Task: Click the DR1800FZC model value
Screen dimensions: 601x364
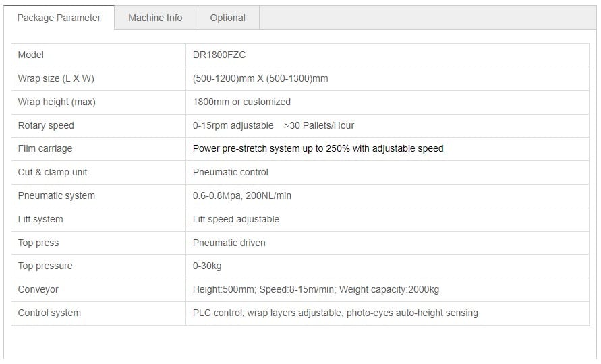Action: pos(219,55)
